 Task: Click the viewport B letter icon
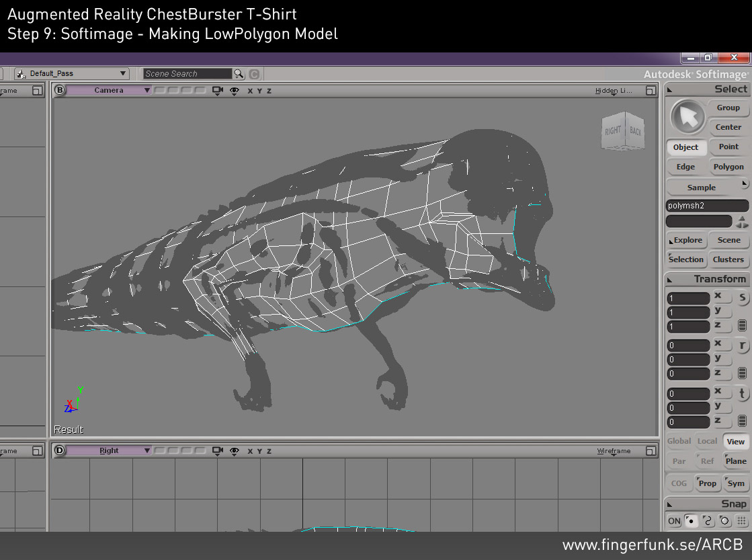coord(59,90)
